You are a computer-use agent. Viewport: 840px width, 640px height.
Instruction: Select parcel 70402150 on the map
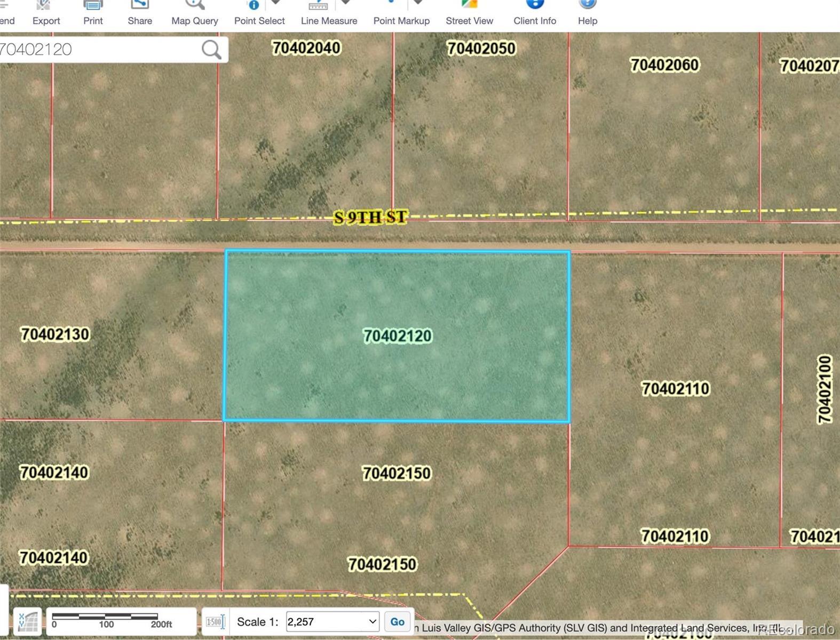tap(396, 474)
